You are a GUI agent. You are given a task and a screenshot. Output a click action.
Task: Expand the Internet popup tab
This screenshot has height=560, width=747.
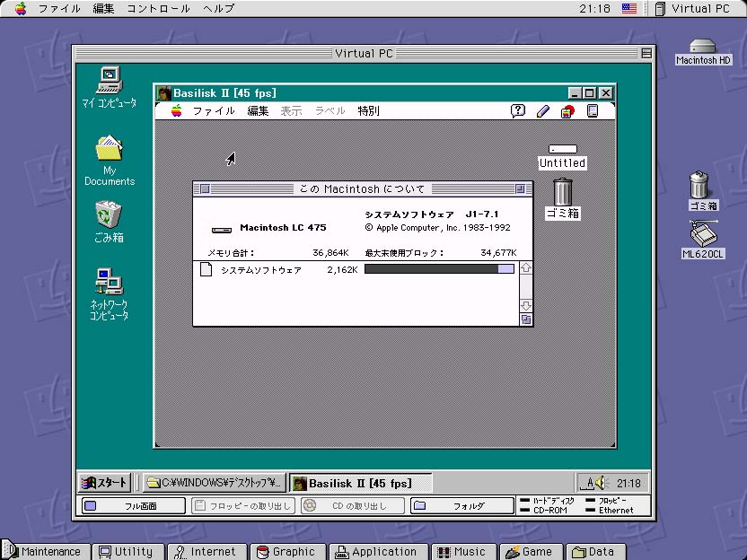(x=207, y=552)
